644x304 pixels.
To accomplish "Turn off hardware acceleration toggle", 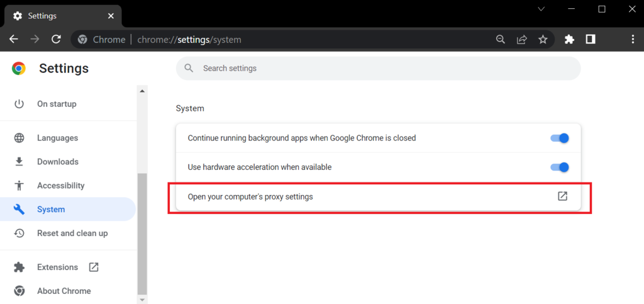I will [x=559, y=167].
